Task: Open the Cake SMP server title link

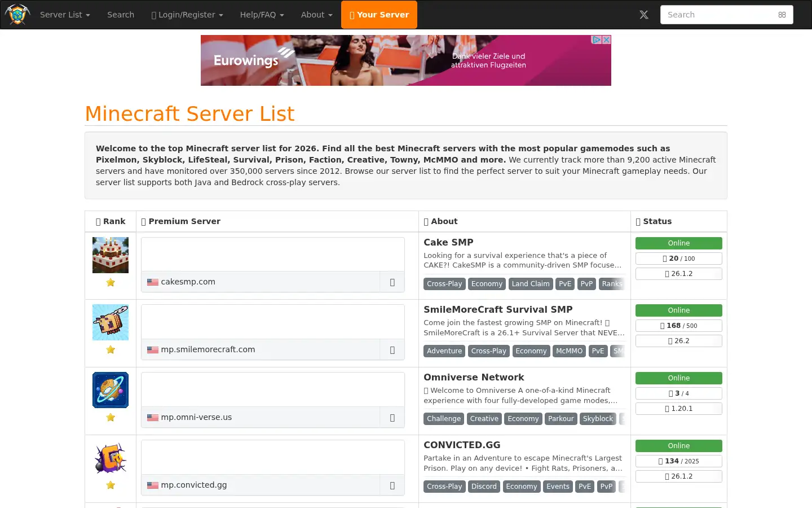Action: [x=448, y=242]
